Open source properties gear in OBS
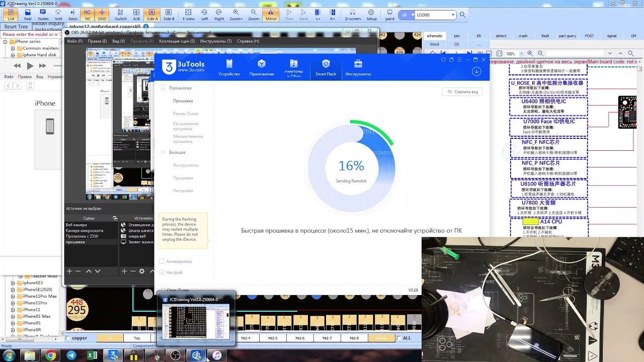 click(x=142, y=271)
